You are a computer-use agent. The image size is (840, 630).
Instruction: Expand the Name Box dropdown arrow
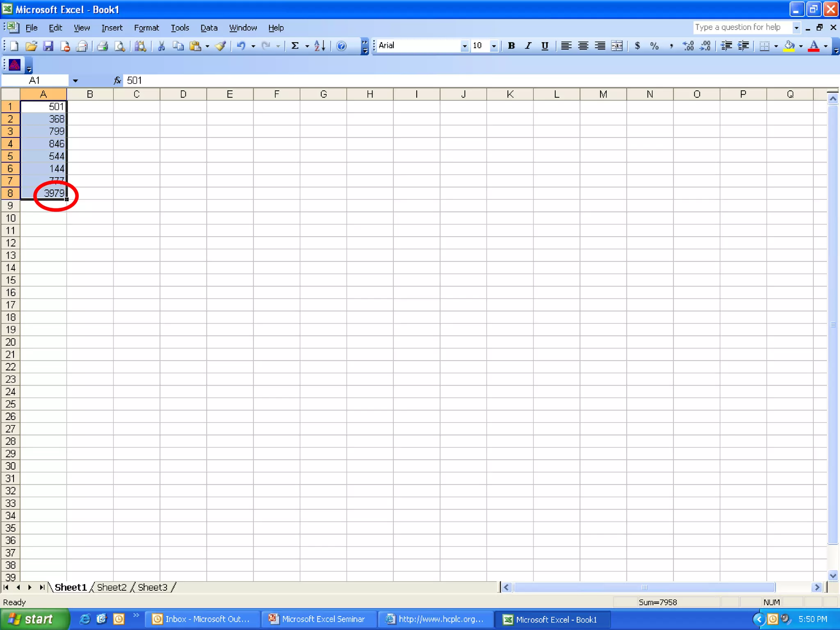coord(75,81)
